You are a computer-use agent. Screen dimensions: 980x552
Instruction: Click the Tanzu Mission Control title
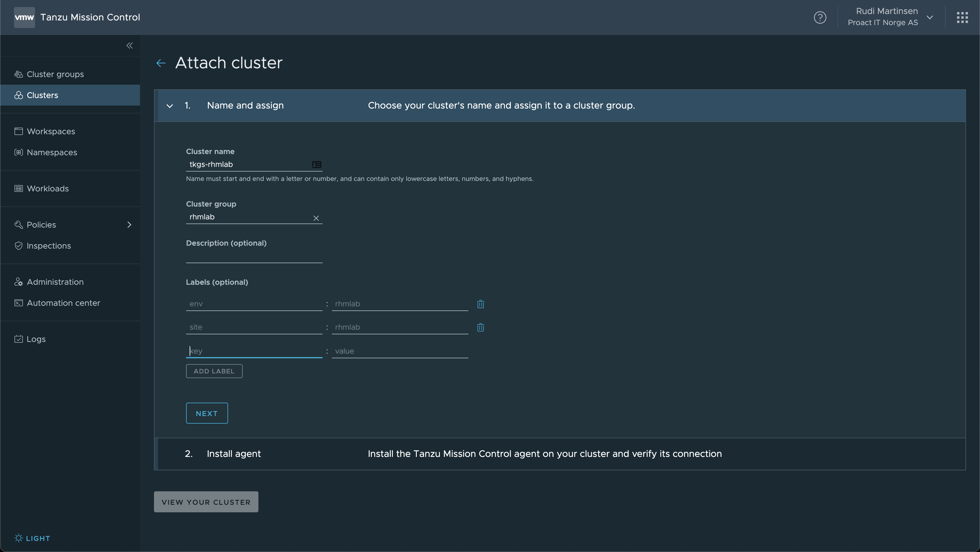(90, 18)
